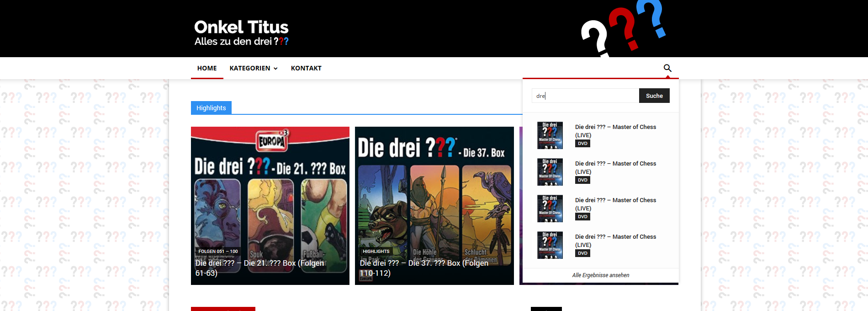The image size is (868, 311).
Task: Open the third Master of Chess result thumbnail
Action: pos(550,209)
